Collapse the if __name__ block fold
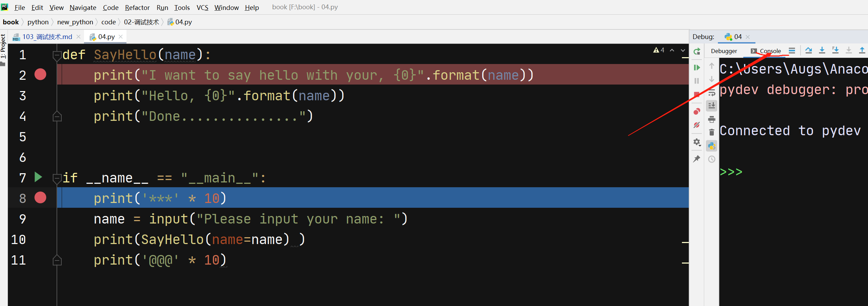The width and height of the screenshot is (868, 306). 57,178
